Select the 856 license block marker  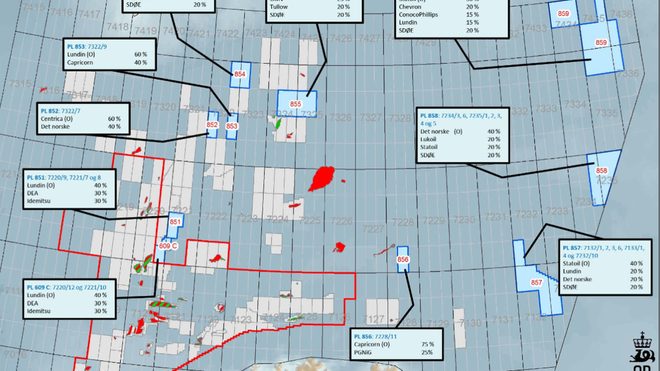click(x=403, y=259)
